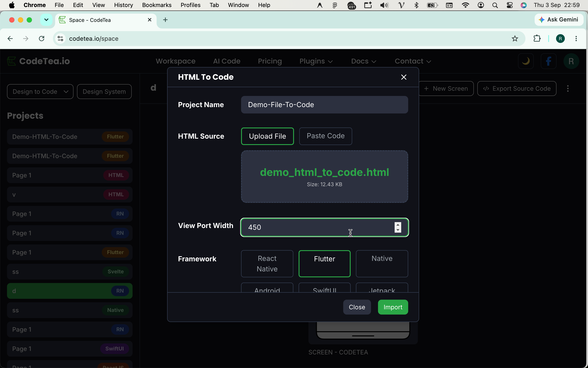Expand the Docs menu

click(364, 61)
